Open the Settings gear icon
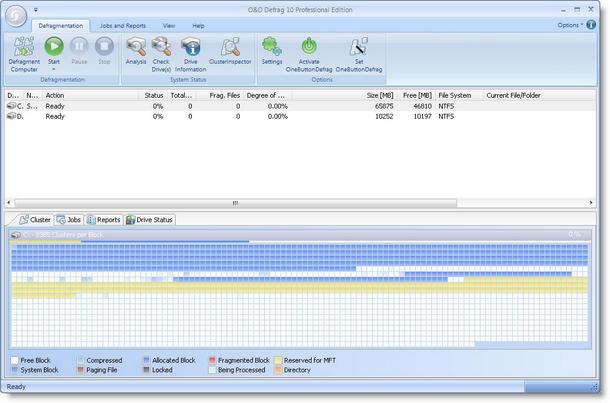The height and width of the screenshot is (403, 610). [x=272, y=46]
